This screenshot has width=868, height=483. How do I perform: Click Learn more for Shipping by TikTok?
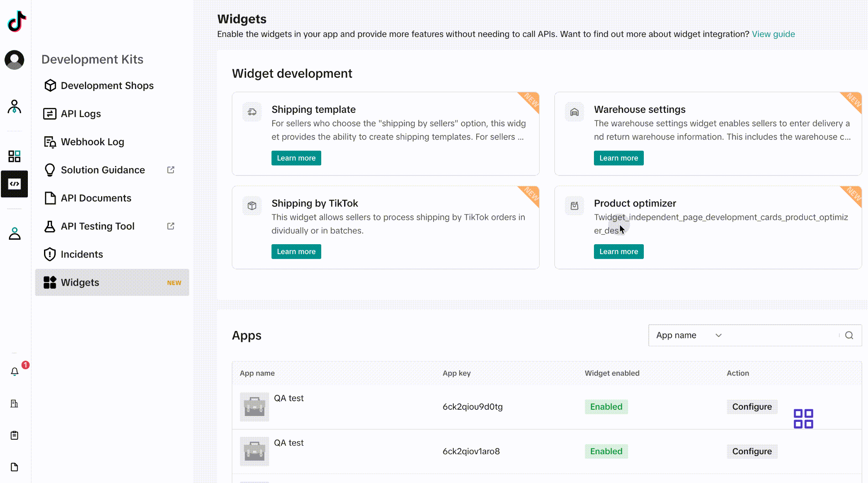coord(296,251)
